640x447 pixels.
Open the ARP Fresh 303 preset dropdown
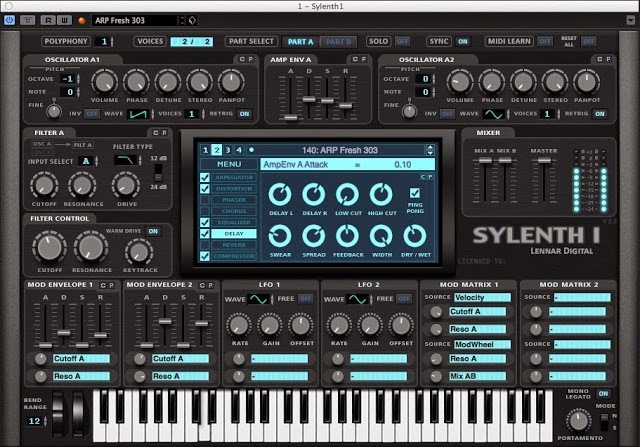(x=140, y=20)
